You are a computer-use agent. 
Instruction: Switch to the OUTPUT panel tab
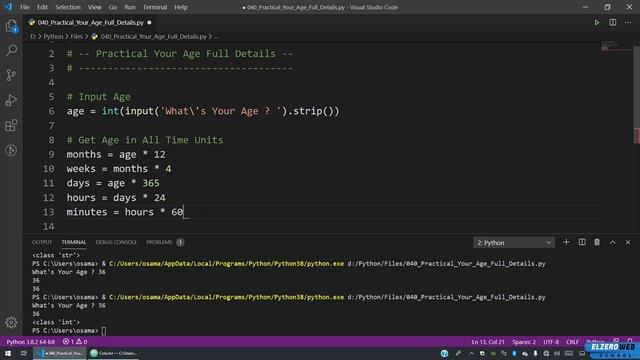click(42, 242)
